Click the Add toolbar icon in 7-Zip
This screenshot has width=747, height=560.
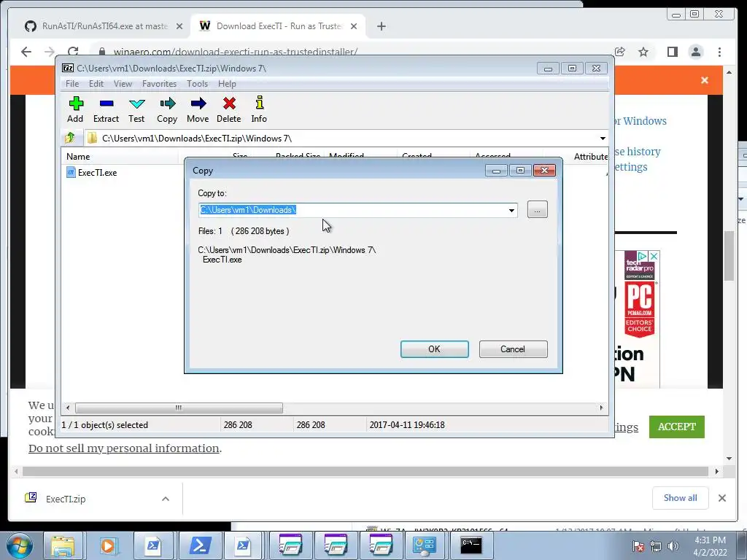[x=75, y=109]
